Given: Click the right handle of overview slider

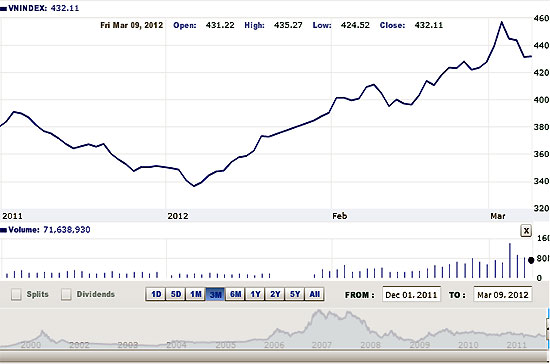Looking at the screenshot, I should click(x=548, y=329).
